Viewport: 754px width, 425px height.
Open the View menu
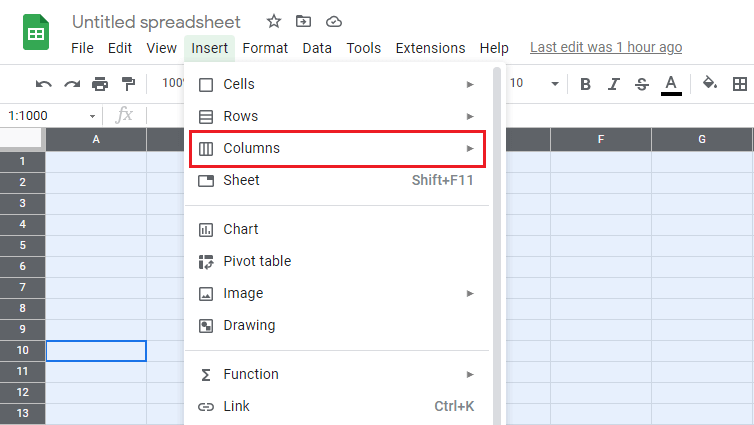point(162,48)
